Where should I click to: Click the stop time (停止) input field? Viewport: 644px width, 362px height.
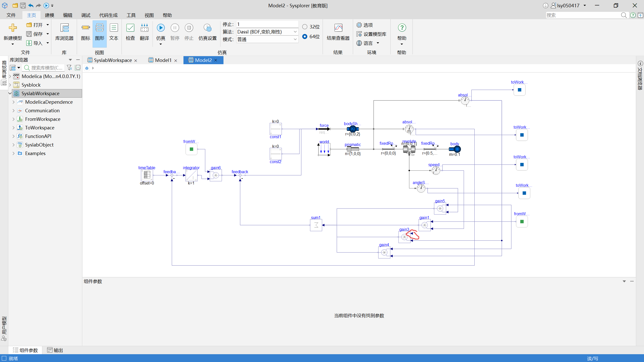pos(267,24)
